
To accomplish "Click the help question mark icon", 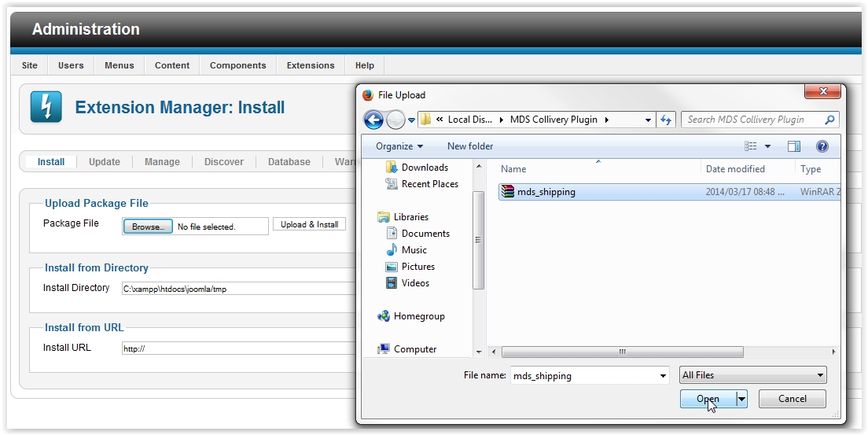I will [x=822, y=146].
